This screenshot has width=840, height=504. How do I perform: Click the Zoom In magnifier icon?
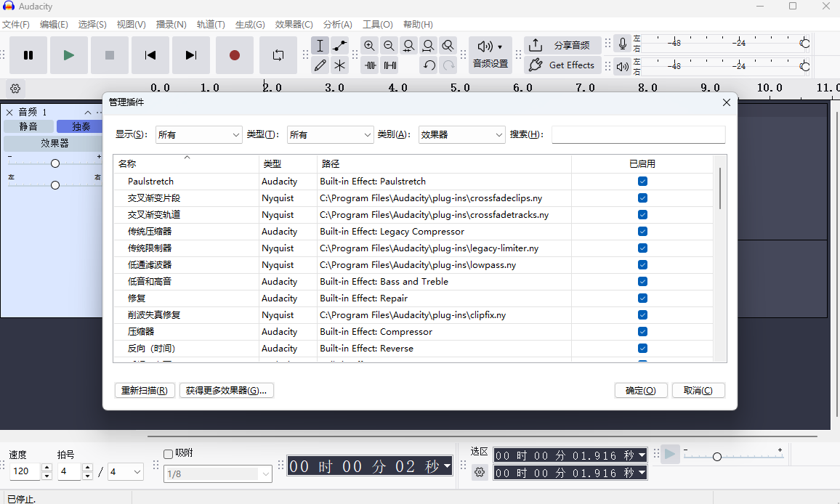click(370, 46)
